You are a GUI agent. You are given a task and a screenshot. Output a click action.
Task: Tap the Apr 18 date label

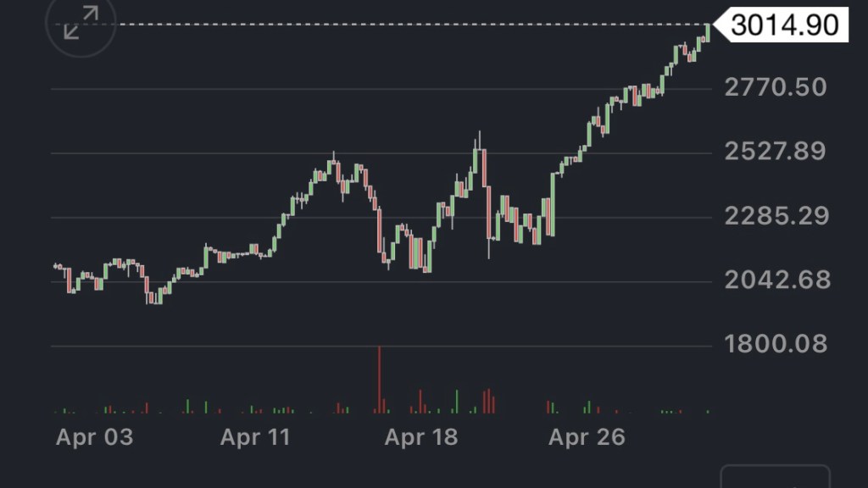tap(420, 437)
